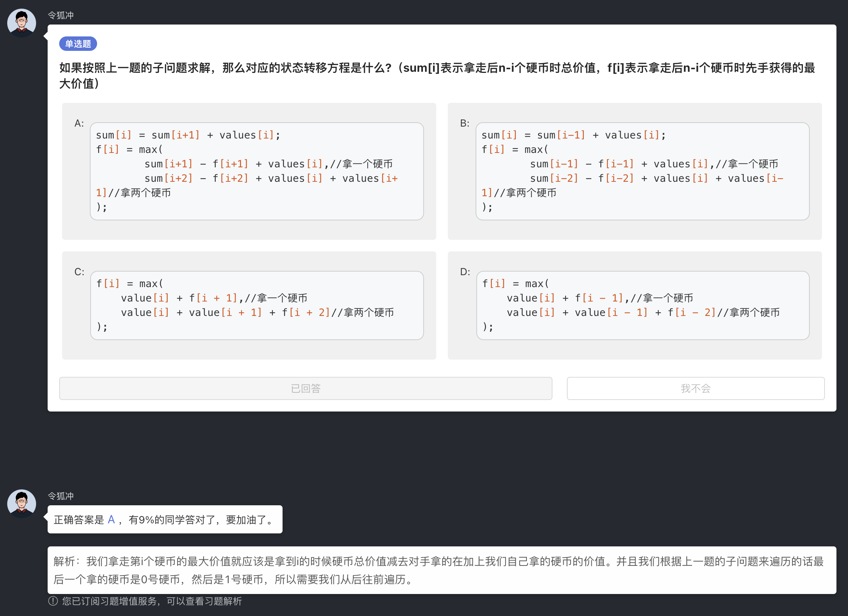
Task: Click the blue answer letter A
Action: tap(111, 519)
